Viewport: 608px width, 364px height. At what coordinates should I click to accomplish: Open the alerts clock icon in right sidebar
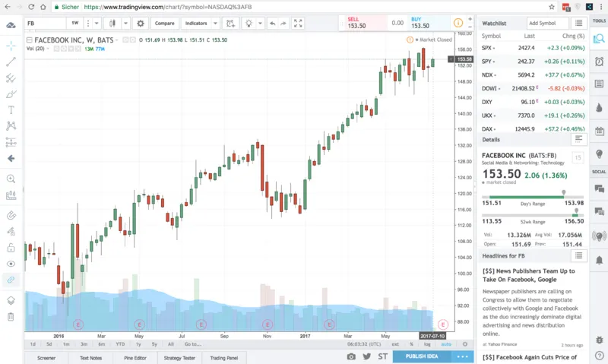[599, 62]
